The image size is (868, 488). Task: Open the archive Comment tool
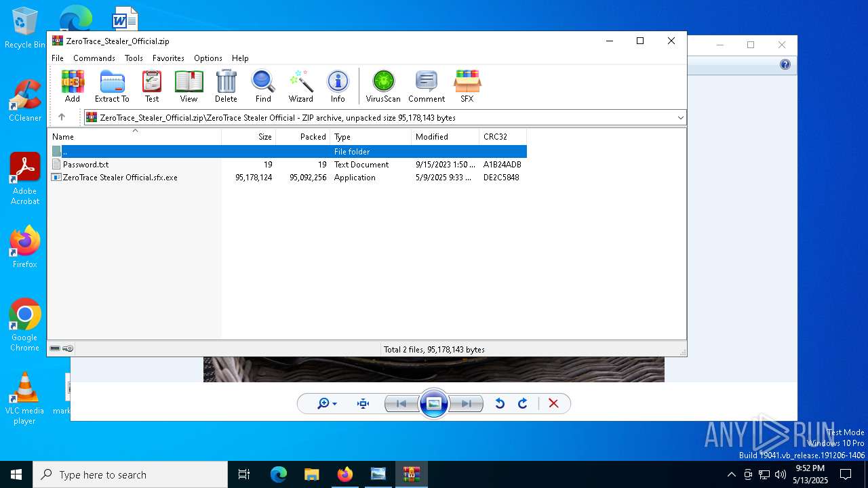coord(427,86)
